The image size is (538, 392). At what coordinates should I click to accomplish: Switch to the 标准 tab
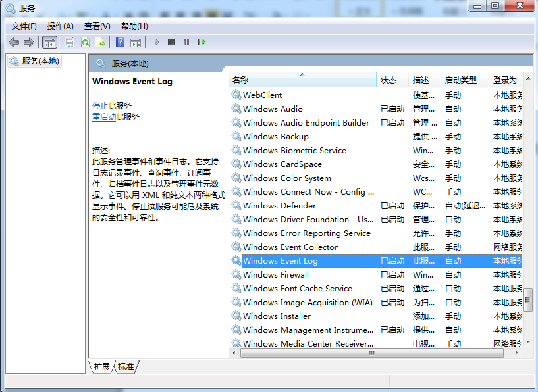pos(126,366)
